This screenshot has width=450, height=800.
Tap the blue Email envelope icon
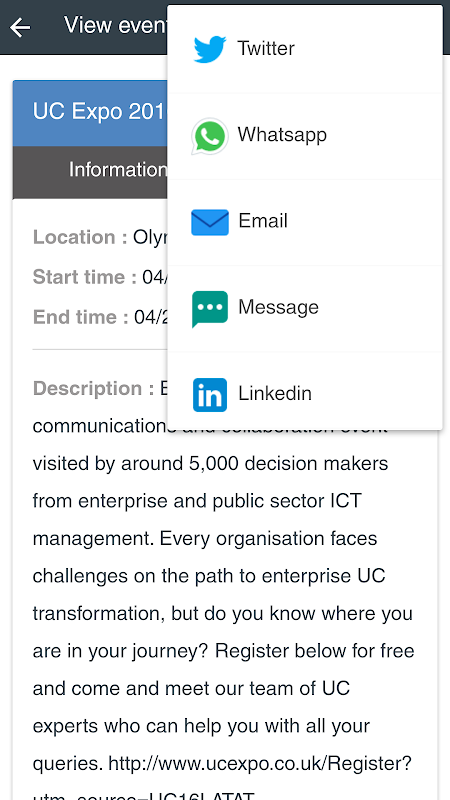(x=210, y=222)
